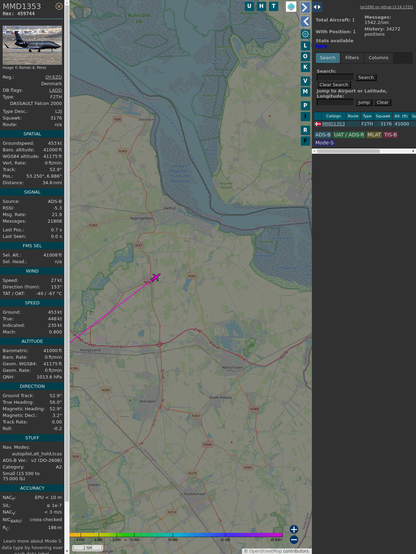
Task: Sort table by Callsign column
Action: point(333,116)
